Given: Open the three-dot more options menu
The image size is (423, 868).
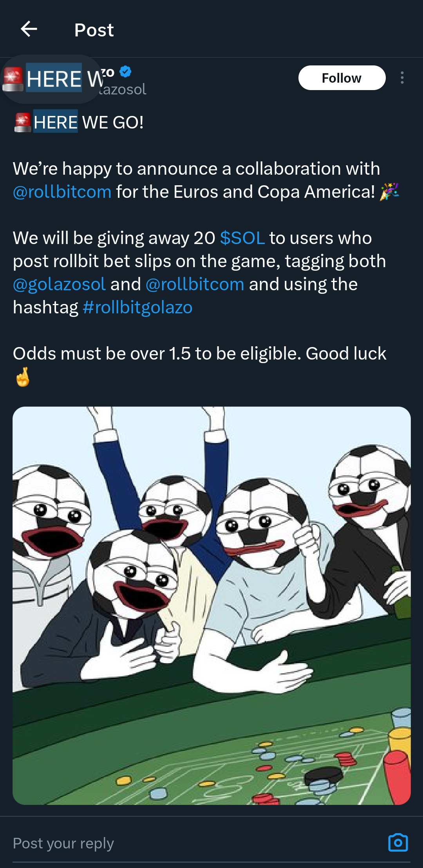Looking at the screenshot, I should pos(402,78).
